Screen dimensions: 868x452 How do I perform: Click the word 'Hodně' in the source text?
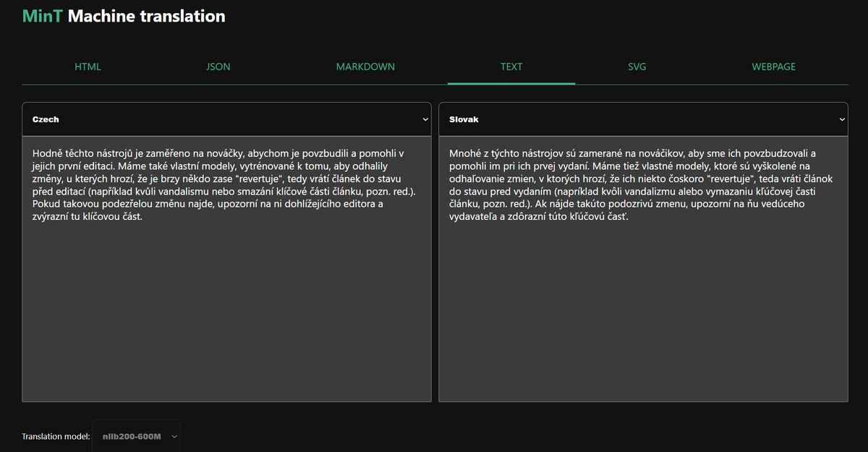click(46, 153)
